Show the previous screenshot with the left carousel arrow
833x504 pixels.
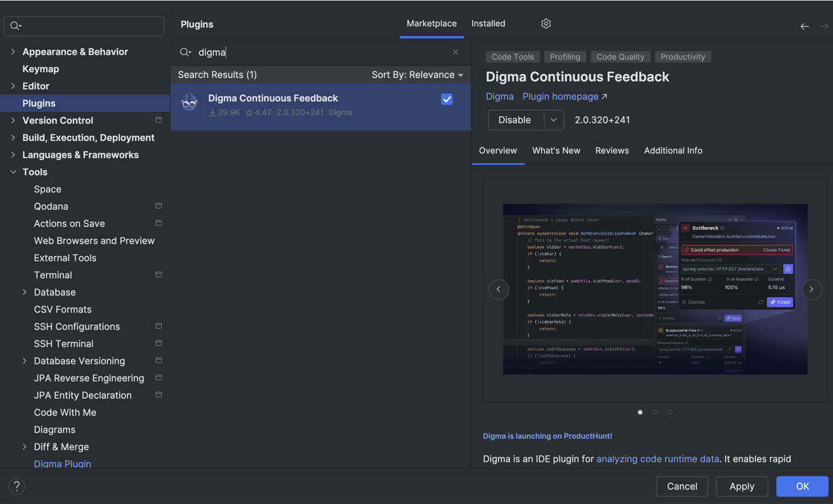coord(499,290)
